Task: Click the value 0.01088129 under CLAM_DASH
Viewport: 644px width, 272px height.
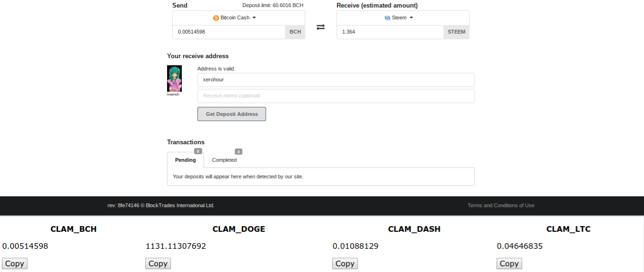Action: click(356, 246)
